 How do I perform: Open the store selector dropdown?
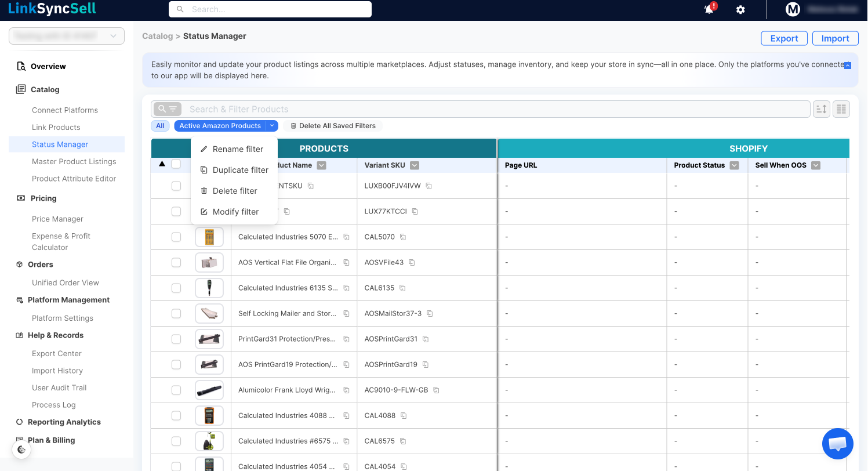(x=67, y=36)
